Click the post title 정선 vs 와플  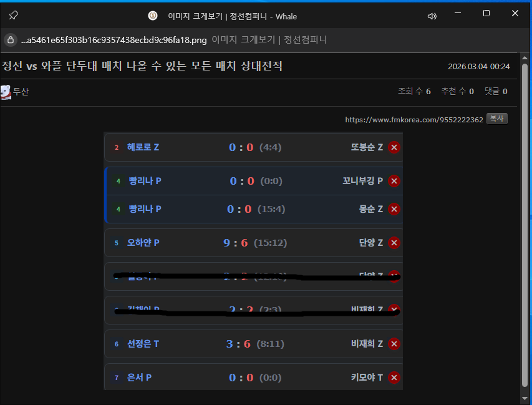142,66
